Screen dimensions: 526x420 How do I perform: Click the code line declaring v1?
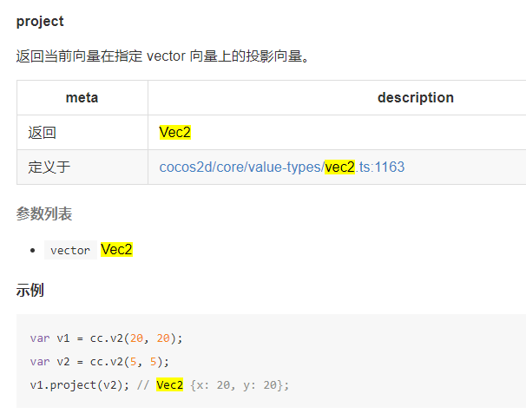click(106, 338)
